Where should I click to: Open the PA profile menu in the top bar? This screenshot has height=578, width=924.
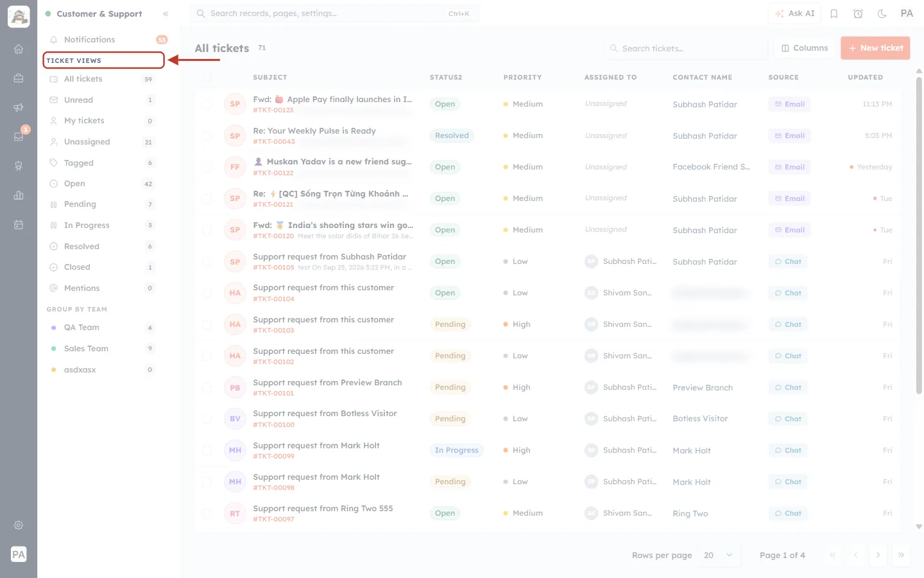tap(907, 13)
